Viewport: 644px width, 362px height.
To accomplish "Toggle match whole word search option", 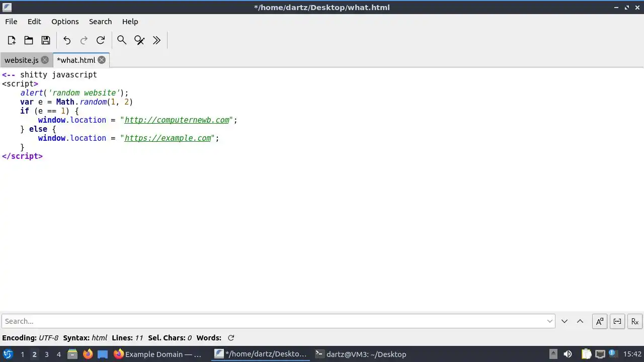I will (617, 321).
